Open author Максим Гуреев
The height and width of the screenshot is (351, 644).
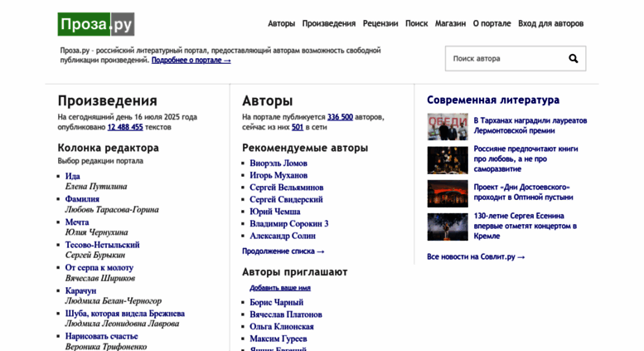(278, 339)
